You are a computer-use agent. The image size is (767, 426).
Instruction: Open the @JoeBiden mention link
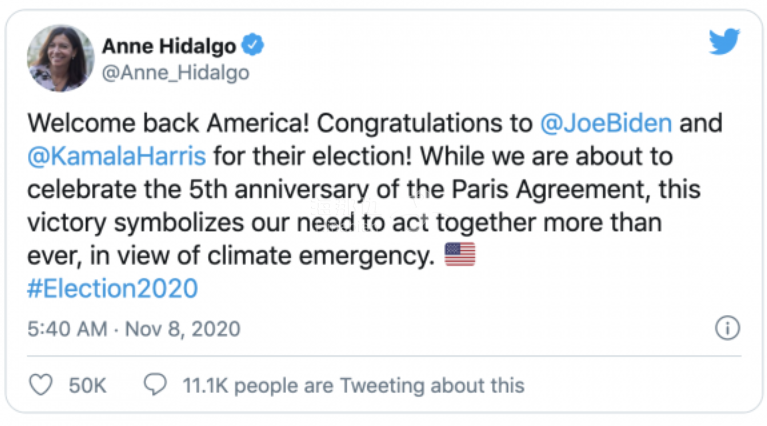[x=606, y=123]
